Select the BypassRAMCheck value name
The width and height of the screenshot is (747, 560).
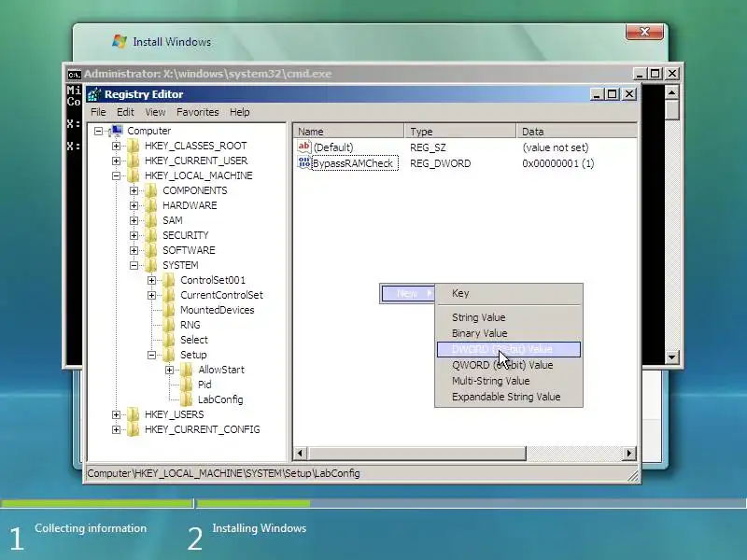point(354,163)
